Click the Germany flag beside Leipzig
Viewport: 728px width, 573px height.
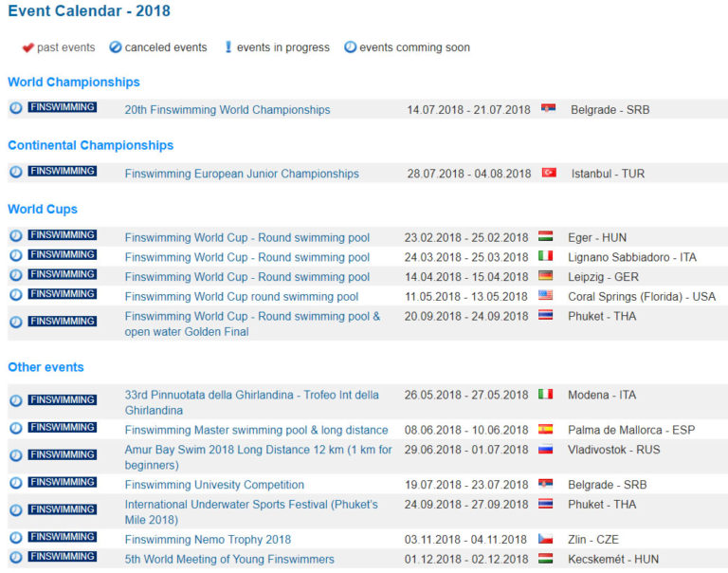click(546, 275)
